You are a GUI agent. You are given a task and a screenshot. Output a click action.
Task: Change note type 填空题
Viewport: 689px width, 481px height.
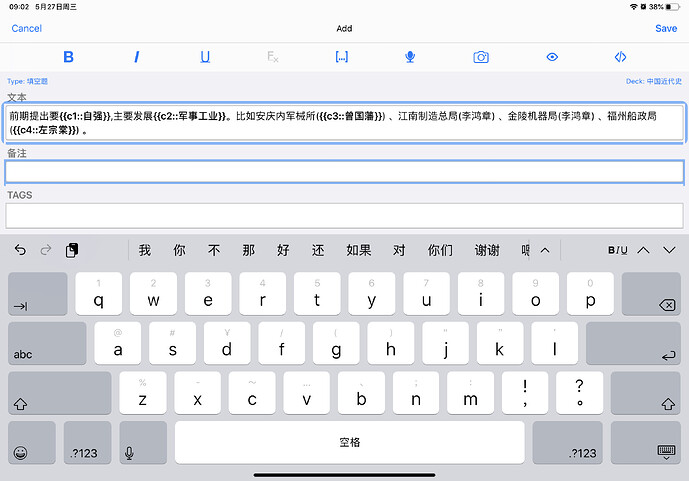pos(27,81)
